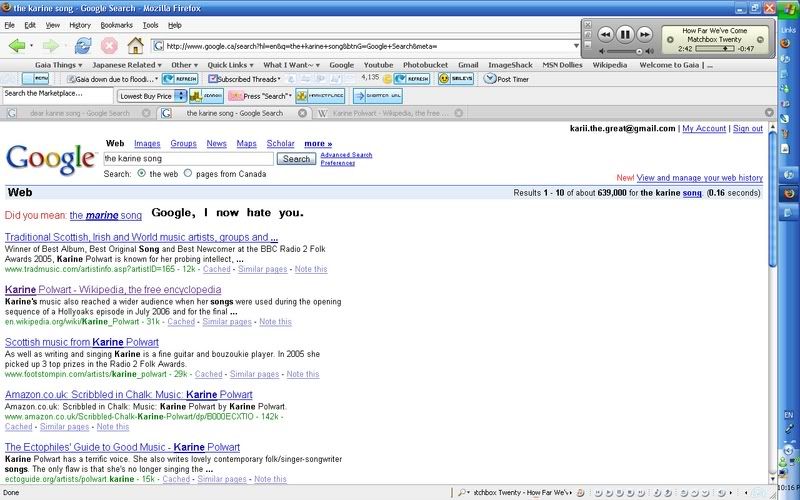Open Karine Polwart Wikipedia result link
This screenshot has height=500, width=800.
point(113,290)
